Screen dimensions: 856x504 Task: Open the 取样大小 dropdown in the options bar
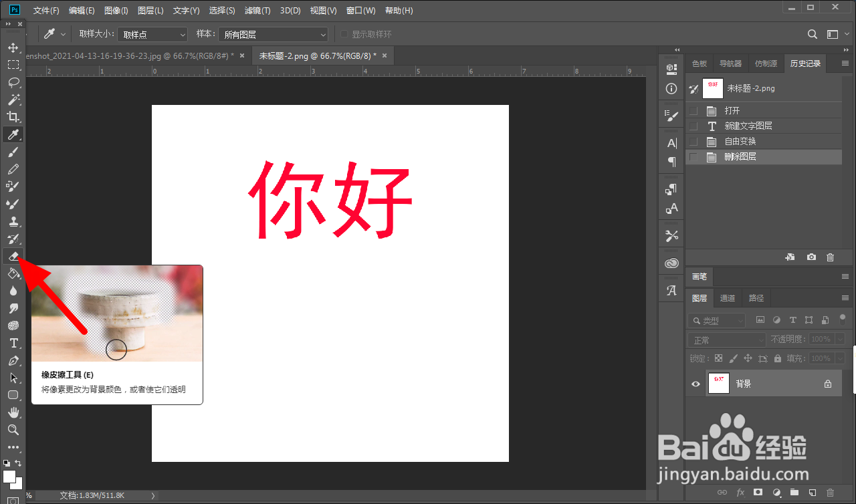point(152,34)
